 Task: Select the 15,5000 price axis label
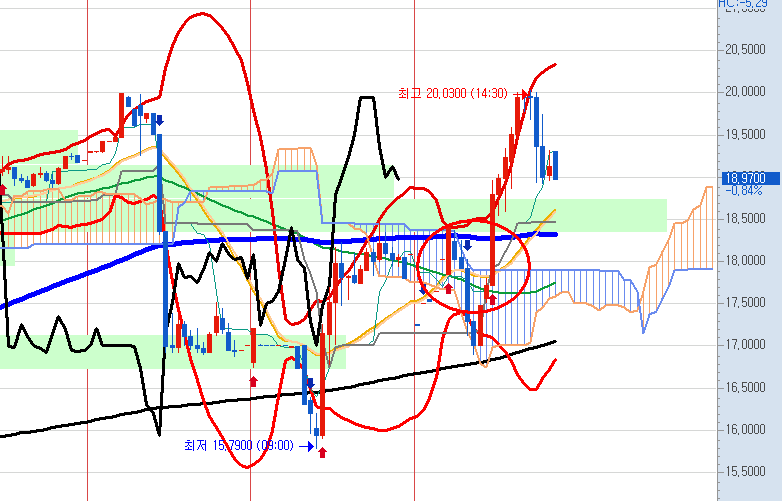coord(745,471)
